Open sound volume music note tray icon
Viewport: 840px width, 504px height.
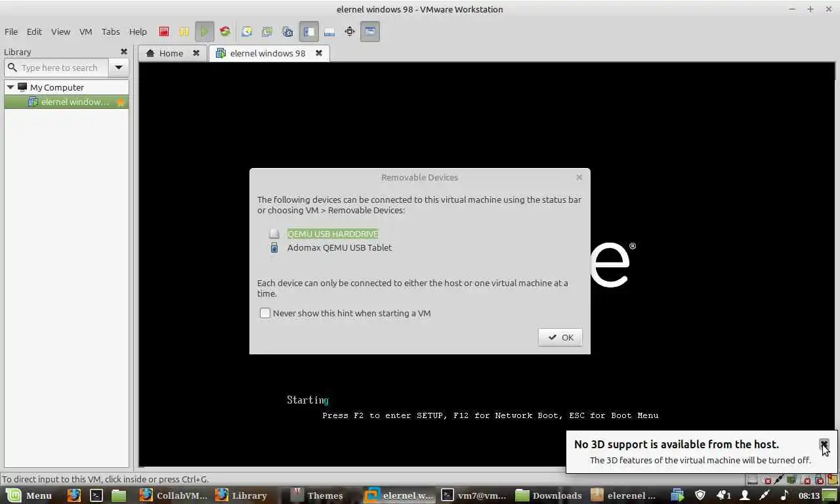point(784,495)
